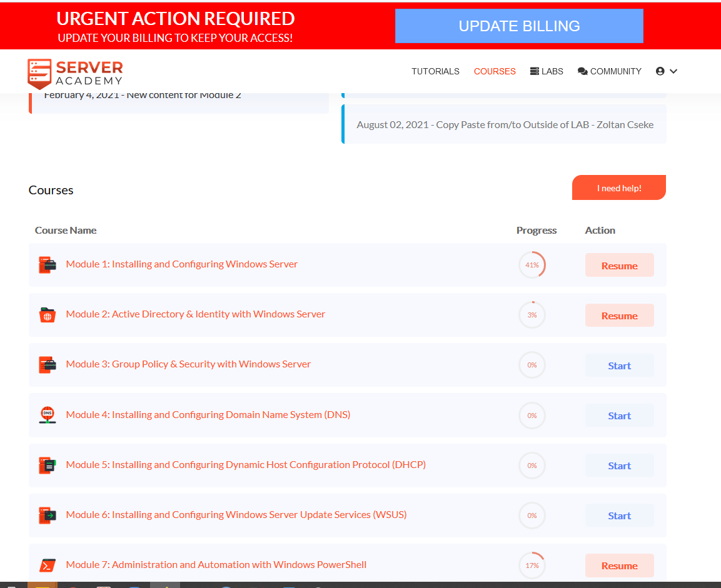Screen dimensions: 721x588
Task: Open the Tutorials menu item
Action: click(x=435, y=71)
